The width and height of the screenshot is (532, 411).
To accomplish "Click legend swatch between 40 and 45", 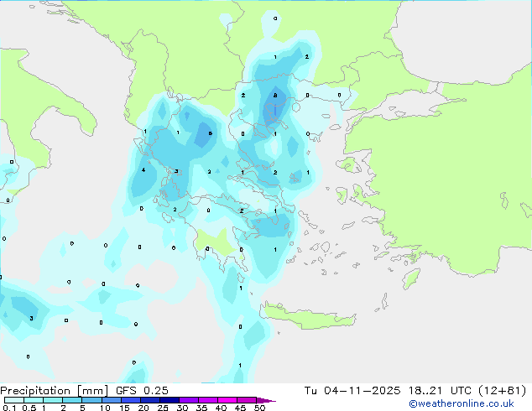I will [227, 400].
